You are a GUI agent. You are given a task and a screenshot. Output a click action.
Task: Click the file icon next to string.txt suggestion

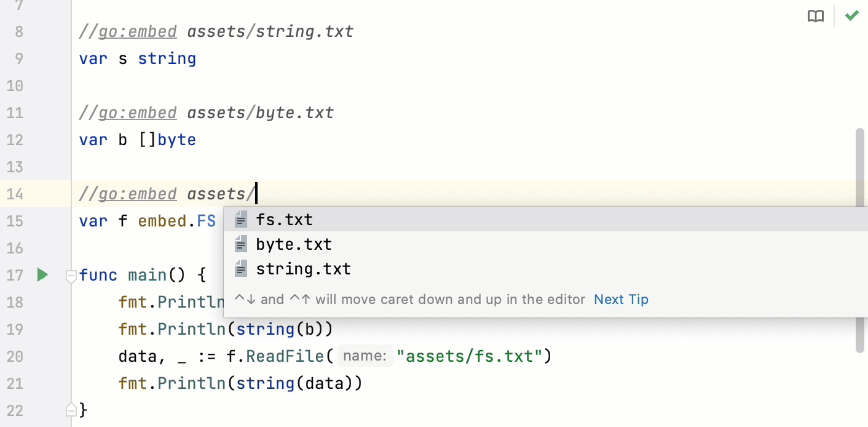(240, 268)
